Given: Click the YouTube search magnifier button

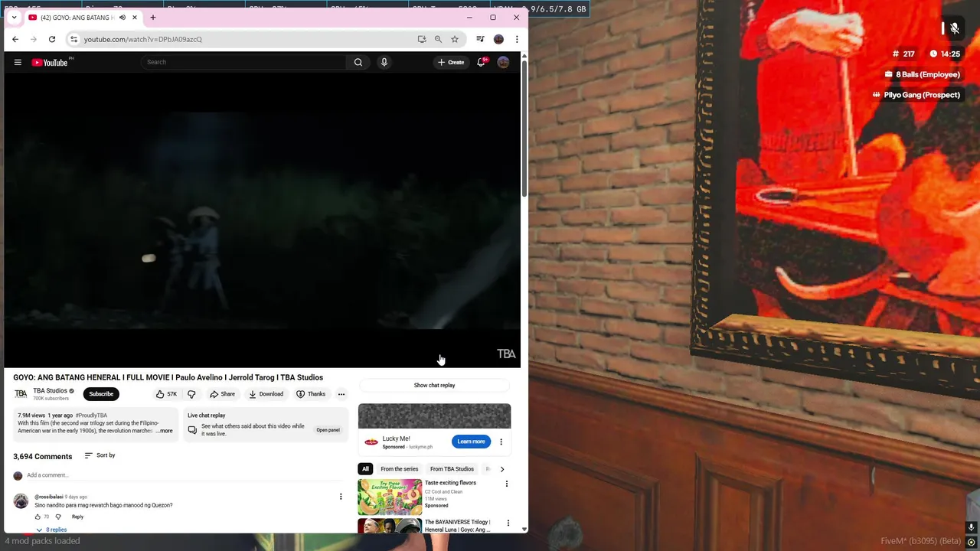Looking at the screenshot, I should (x=358, y=62).
